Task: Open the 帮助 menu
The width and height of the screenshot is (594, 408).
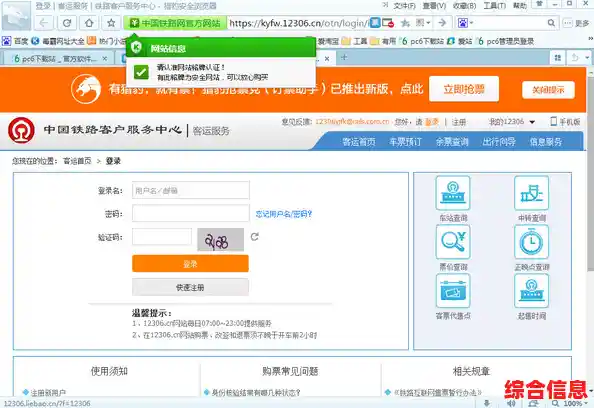Action: pyautogui.click(x=520, y=6)
